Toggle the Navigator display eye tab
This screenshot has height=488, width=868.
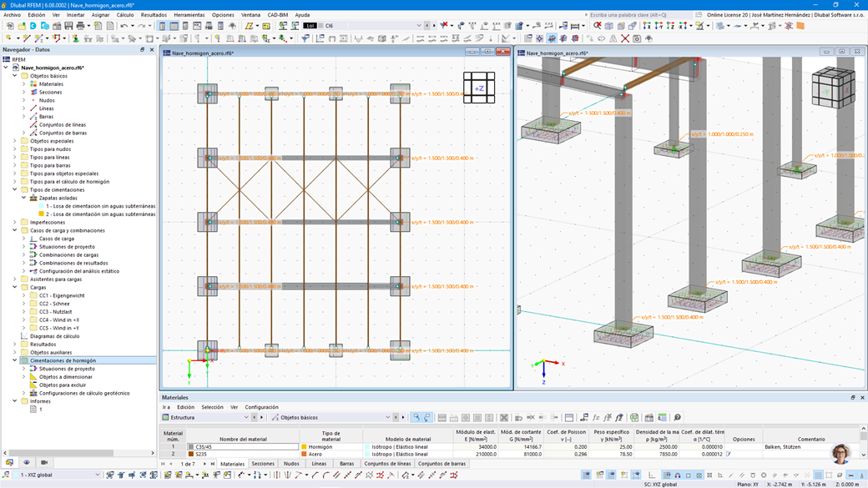[27, 462]
